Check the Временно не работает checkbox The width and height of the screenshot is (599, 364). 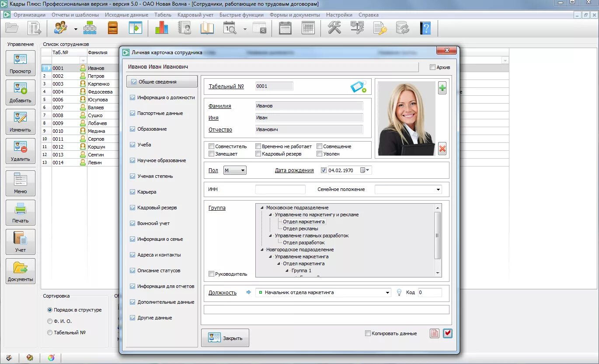coord(258,146)
